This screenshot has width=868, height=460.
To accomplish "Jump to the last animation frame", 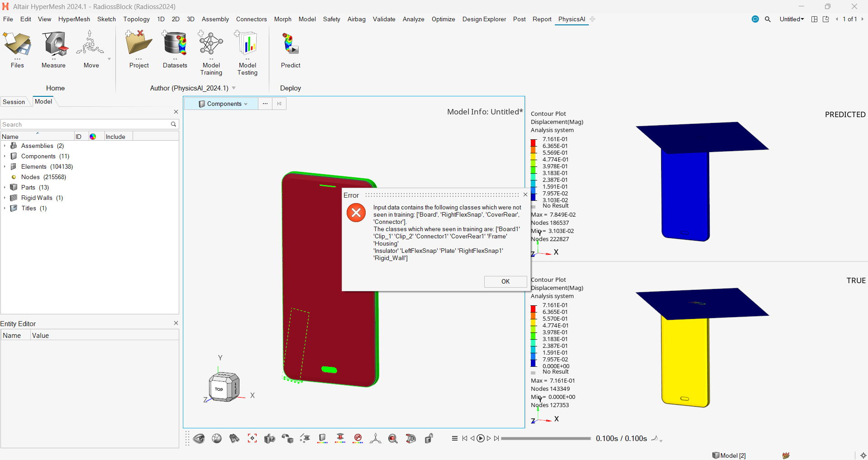I will click(x=496, y=438).
